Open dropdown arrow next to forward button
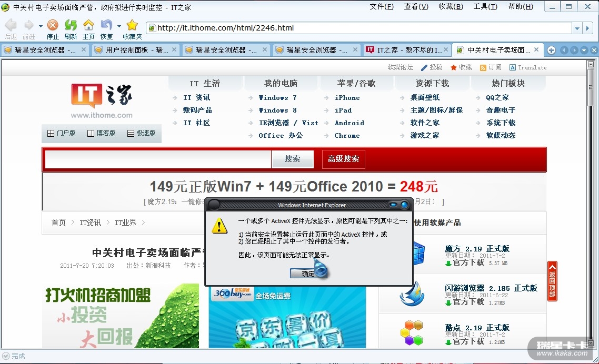The width and height of the screenshot is (599, 364). tap(41, 26)
